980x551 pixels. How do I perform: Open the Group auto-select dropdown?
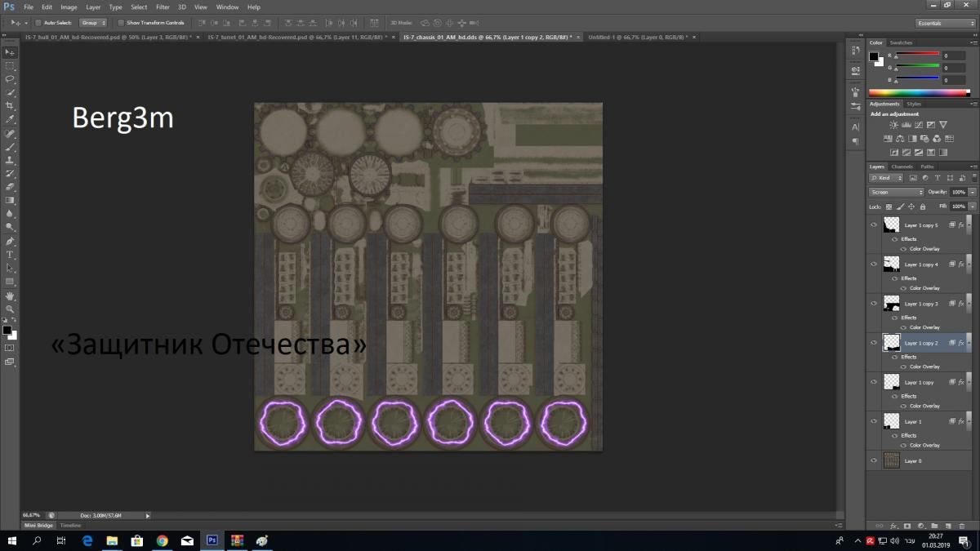(x=93, y=23)
